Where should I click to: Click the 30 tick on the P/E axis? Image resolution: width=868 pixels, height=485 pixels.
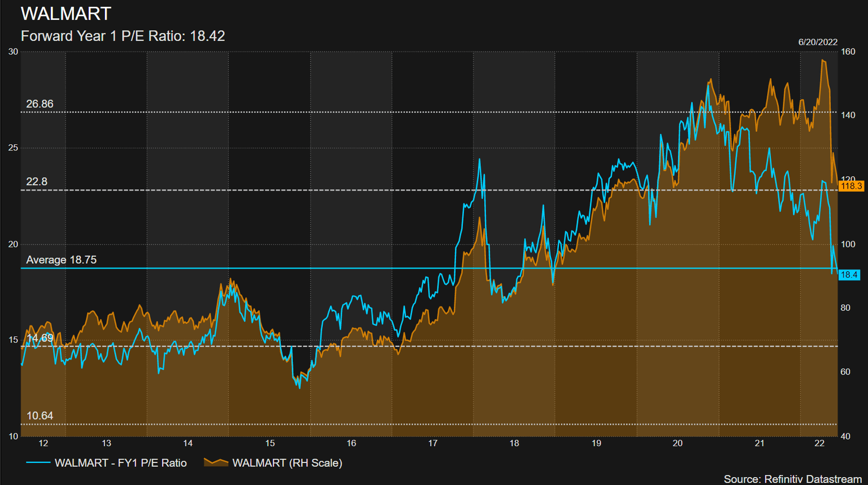coord(13,51)
